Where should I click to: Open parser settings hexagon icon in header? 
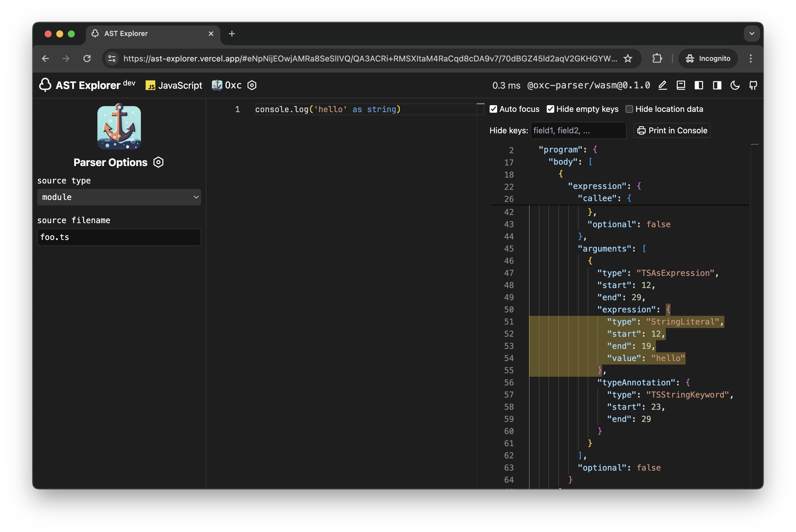252,85
